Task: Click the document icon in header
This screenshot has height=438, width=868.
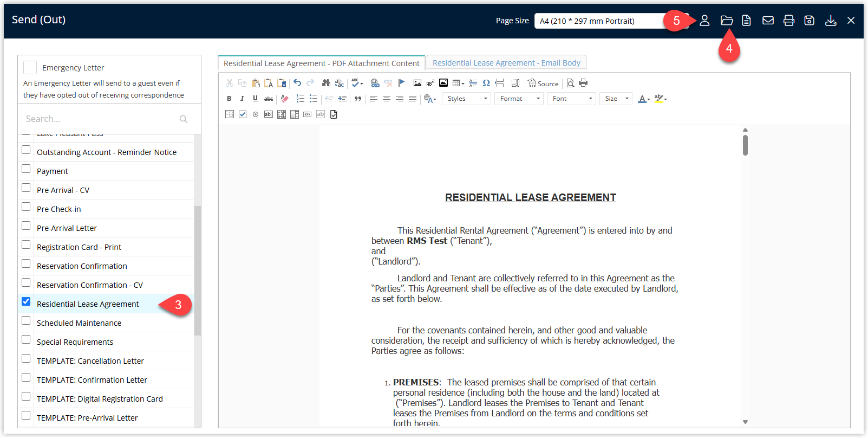Action: (x=746, y=21)
